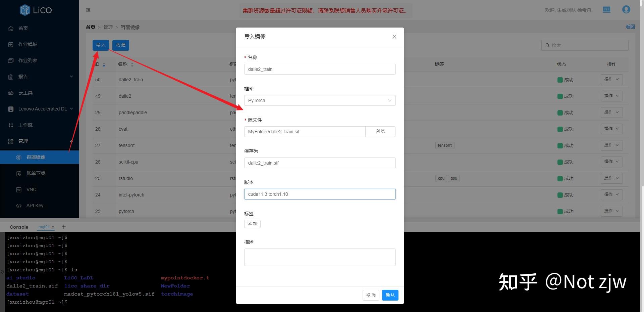Open 操作 dropdown for cvat row

tap(611, 129)
